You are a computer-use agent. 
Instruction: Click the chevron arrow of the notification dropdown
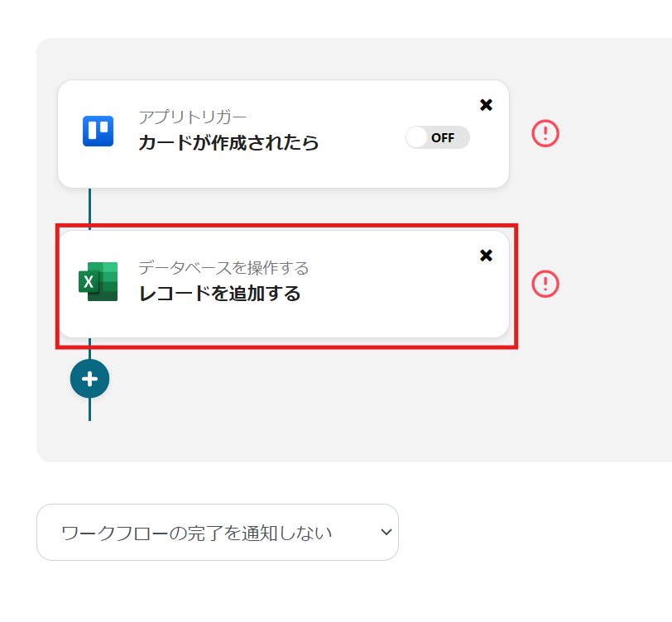(386, 533)
